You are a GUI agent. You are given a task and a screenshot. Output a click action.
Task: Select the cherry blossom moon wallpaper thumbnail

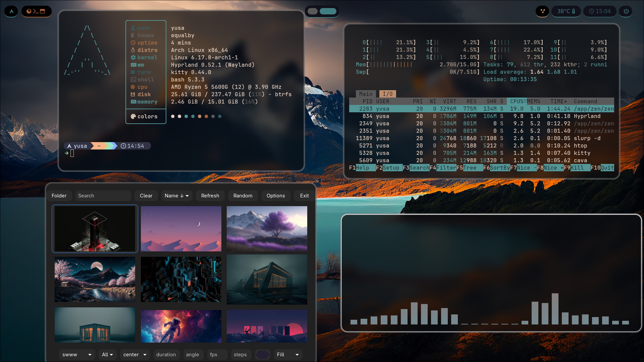click(95, 280)
